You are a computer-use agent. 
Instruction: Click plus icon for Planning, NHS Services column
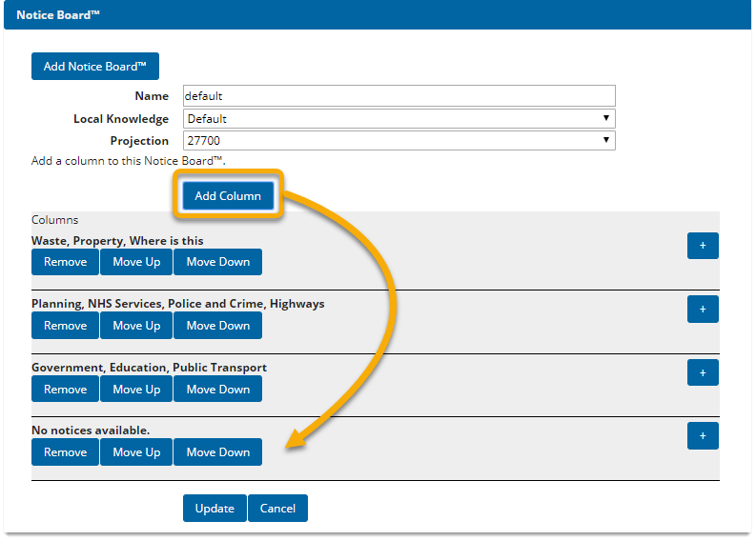[x=703, y=310]
